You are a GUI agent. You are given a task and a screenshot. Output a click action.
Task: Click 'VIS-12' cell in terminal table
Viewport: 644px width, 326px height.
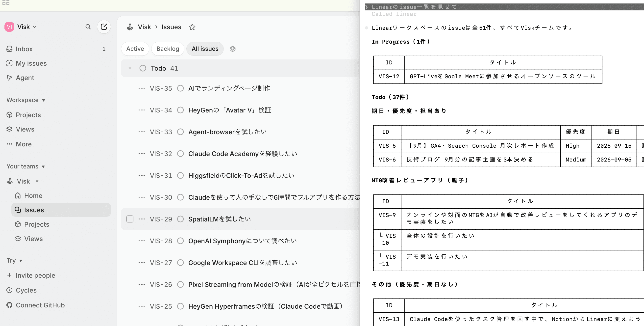coord(389,76)
